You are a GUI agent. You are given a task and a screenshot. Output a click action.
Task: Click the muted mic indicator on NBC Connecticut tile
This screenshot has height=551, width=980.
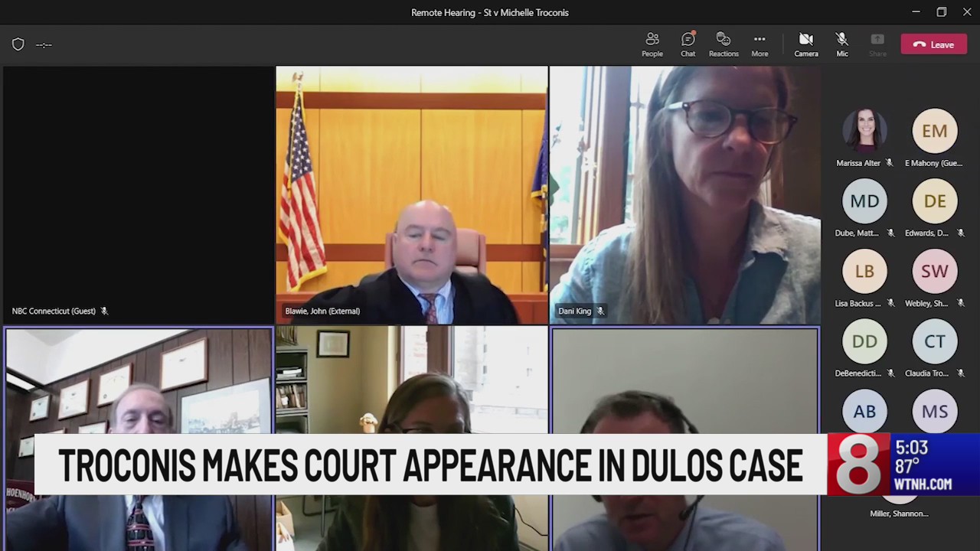point(104,311)
